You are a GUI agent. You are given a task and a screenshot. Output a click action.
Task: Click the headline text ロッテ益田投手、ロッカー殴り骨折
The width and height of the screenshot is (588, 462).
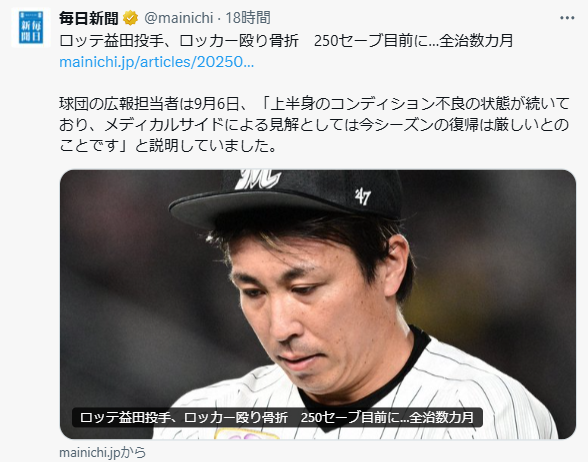click(179, 40)
